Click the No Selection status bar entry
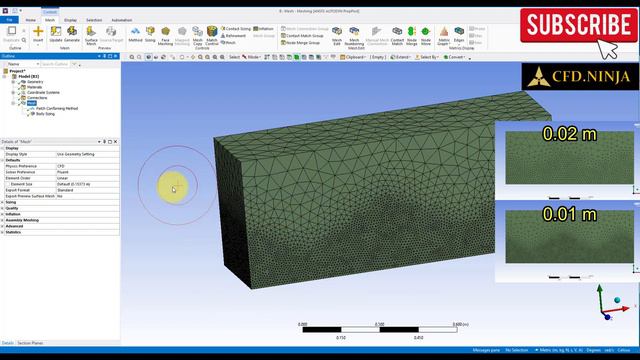Image resolution: width=640 pixels, height=360 pixels. coord(516,350)
